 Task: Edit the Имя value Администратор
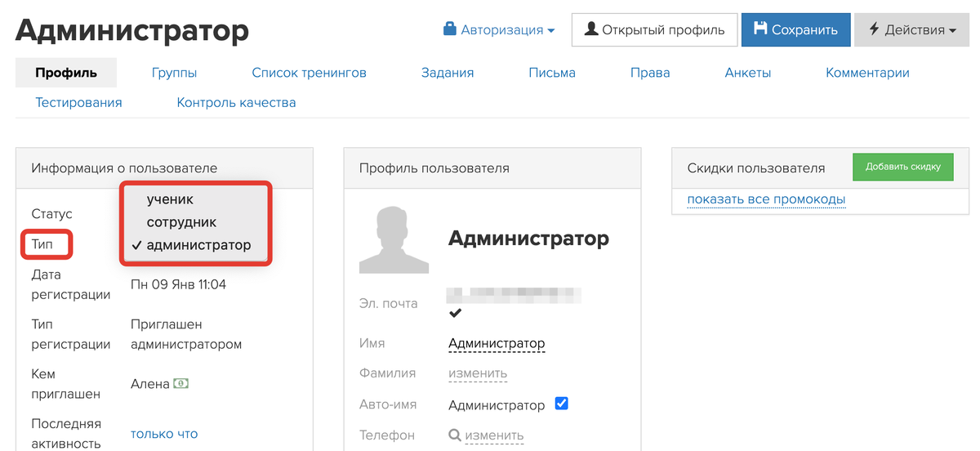(497, 344)
